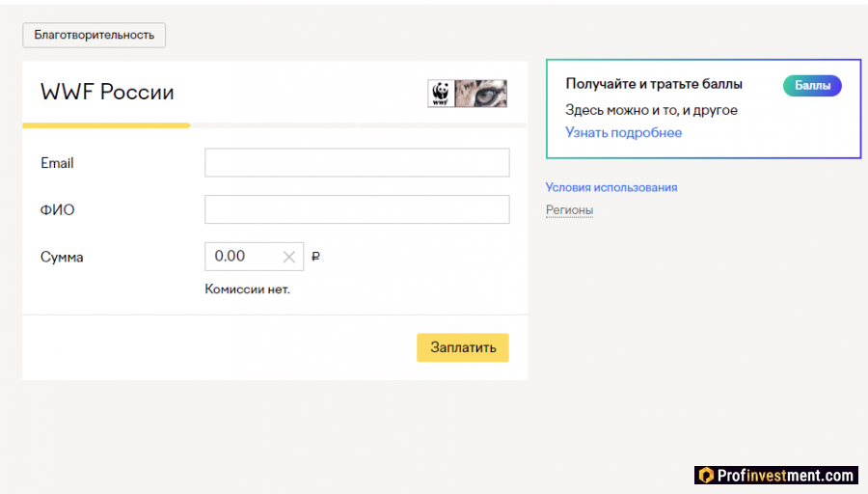Open Условия использования link

(611, 187)
